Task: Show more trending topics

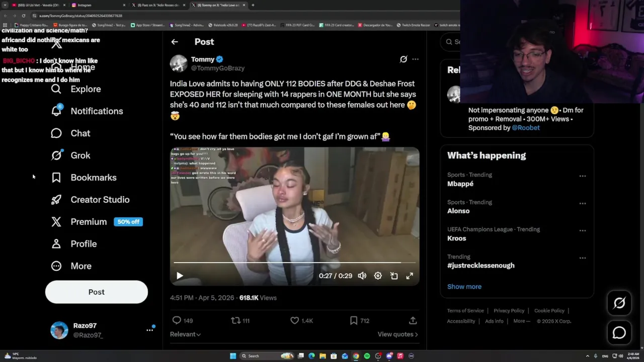Action: (464, 287)
